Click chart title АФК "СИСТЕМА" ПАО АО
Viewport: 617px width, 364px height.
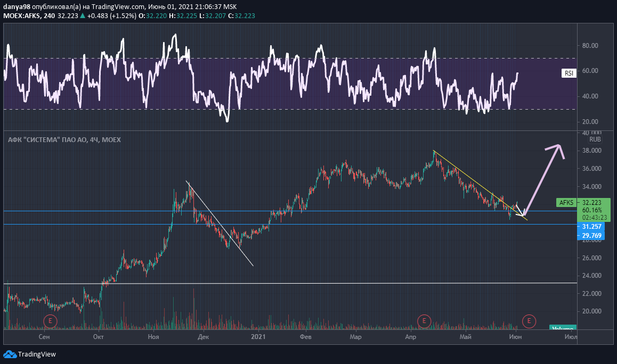(47, 139)
